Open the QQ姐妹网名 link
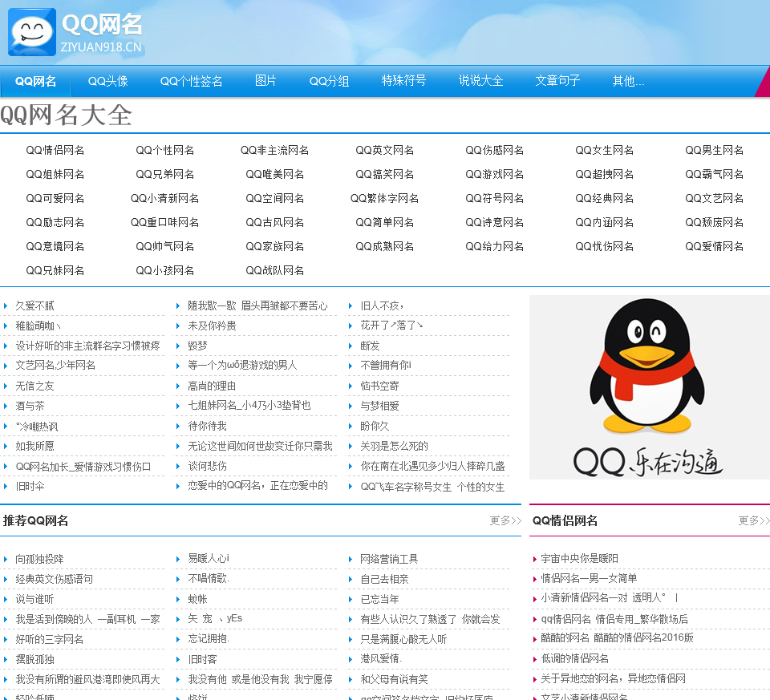 tap(55, 174)
